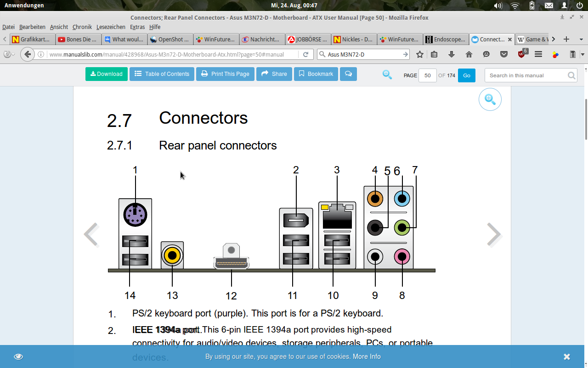Submit the manual search magnifier icon

pos(571,75)
